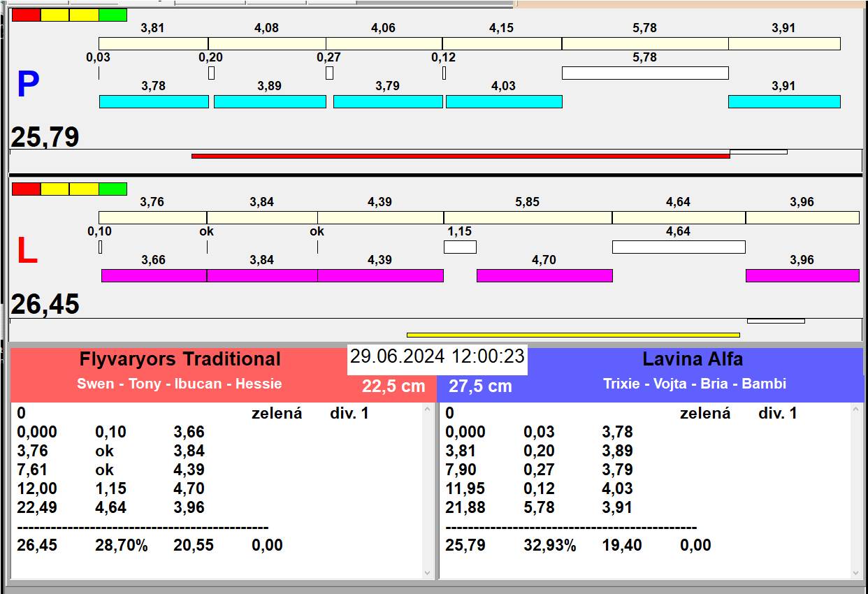Click the roster Trixie - Vojta - Bria - Bambi

coord(695,384)
